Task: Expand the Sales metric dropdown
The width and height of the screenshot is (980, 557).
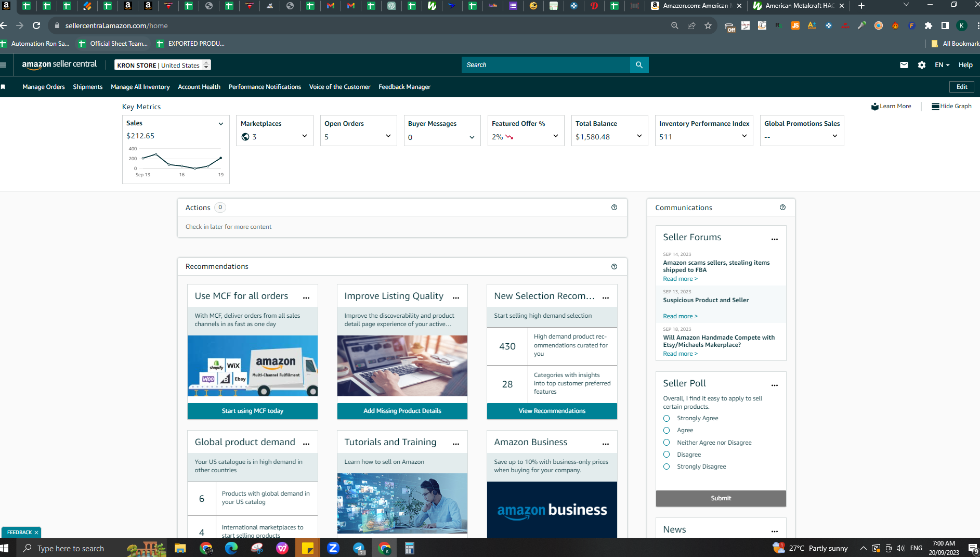Action: (x=221, y=124)
